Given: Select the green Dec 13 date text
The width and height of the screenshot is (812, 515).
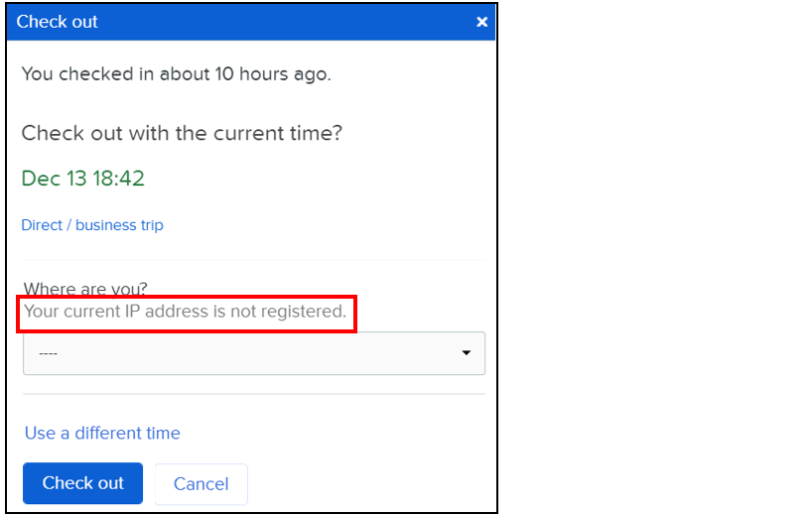Looking at the screenshot, I should 54,179.
